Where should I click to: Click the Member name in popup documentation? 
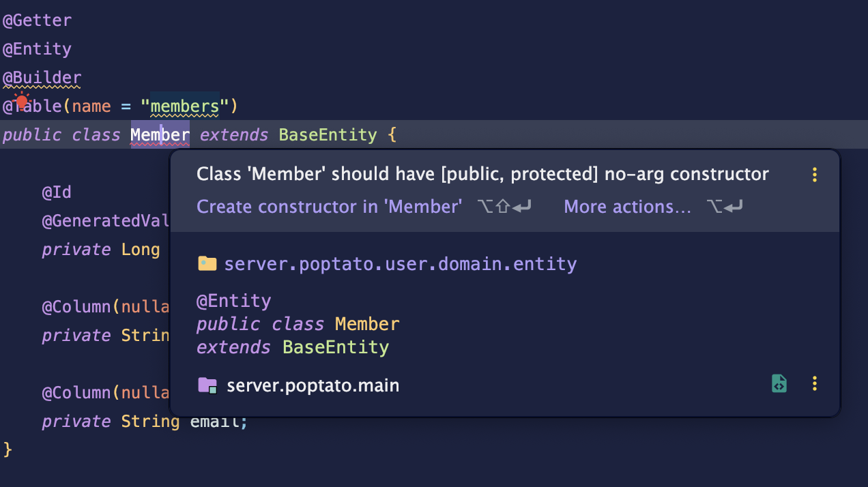(x=367, y=324)
